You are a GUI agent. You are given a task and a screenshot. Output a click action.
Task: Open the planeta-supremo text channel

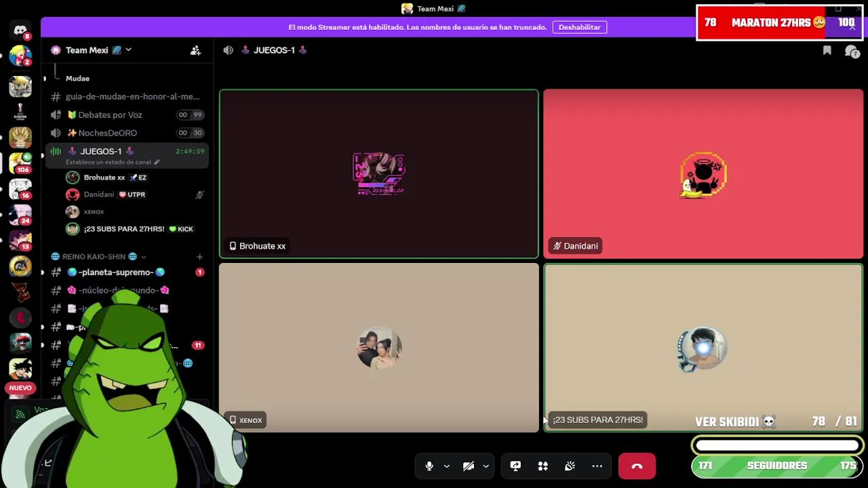127,272
